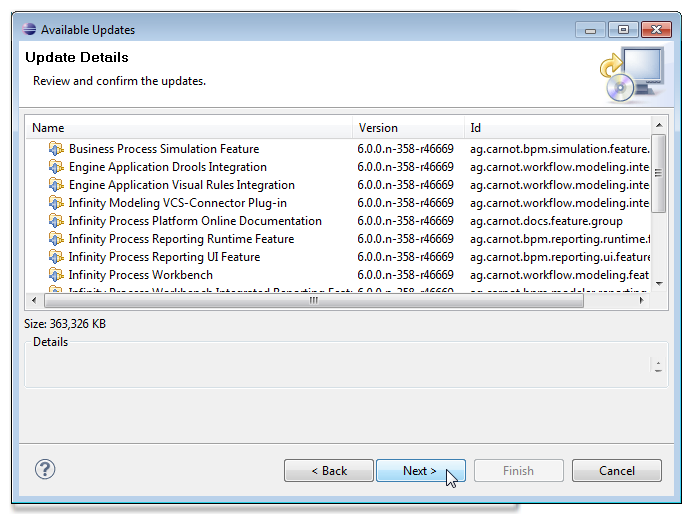Viewport: 694px width, 516px height.
Task: Select Infinity Process Reporting Runtime Feature row
Action: coord(338,239)
